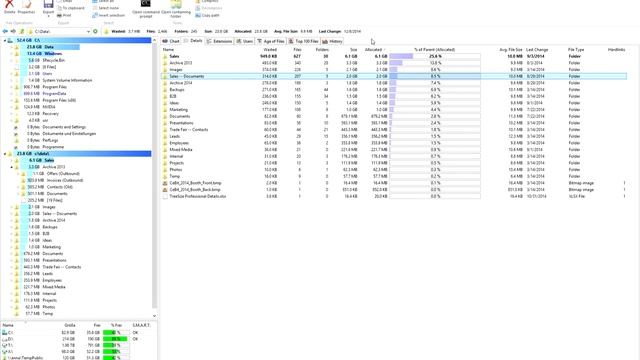Screen dimensions: 640x360
Task: Select Trade Fair -- Contacts in tree
Action: [62, 267]
